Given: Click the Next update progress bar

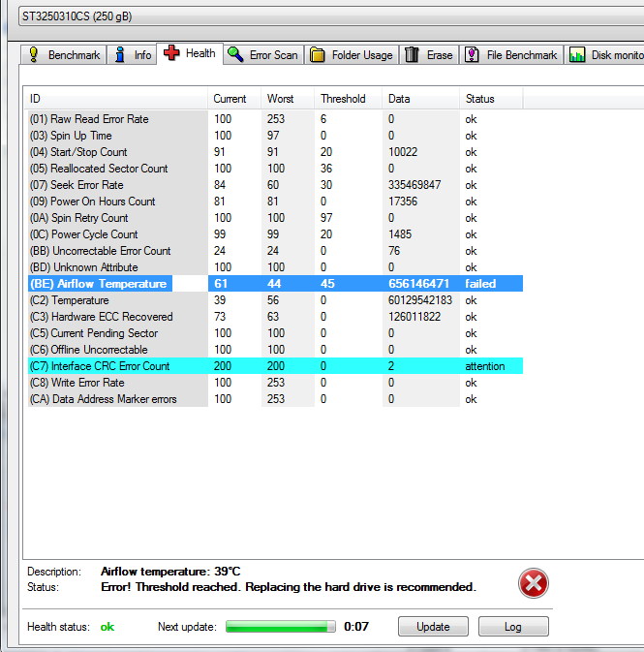Looking at the screenshot, I should [281, 626].
